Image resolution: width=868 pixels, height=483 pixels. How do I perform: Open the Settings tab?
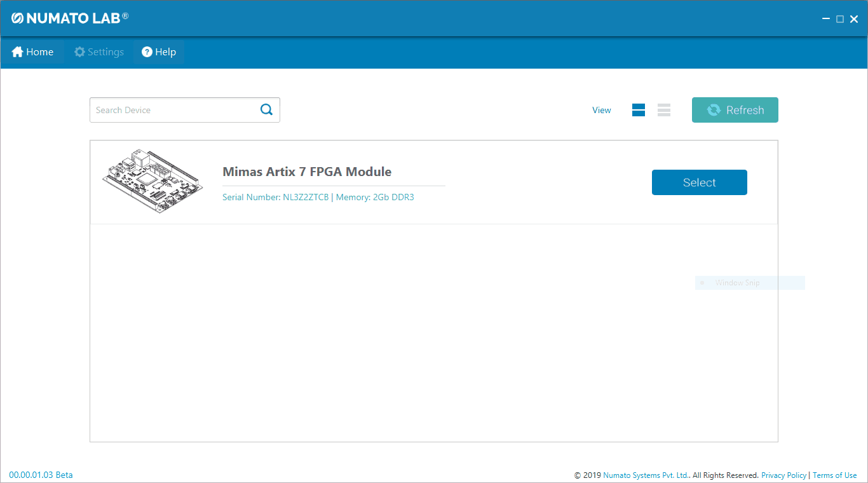[x=99, y=52]
